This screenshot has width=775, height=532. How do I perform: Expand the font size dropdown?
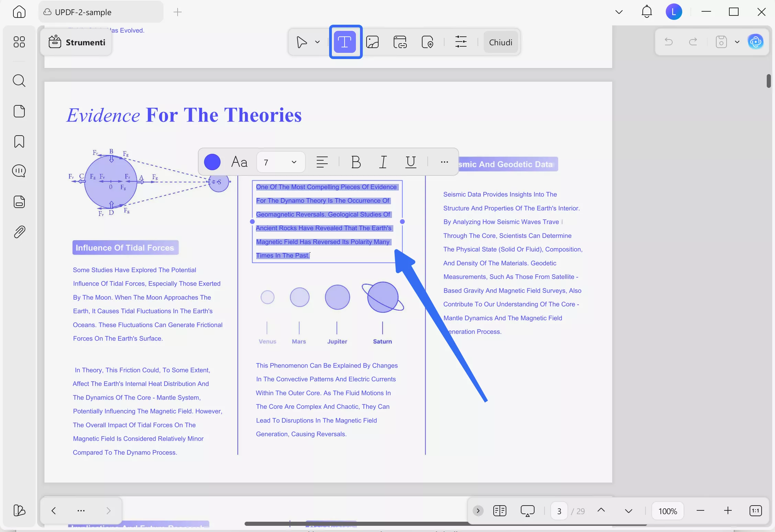(294, 162)
